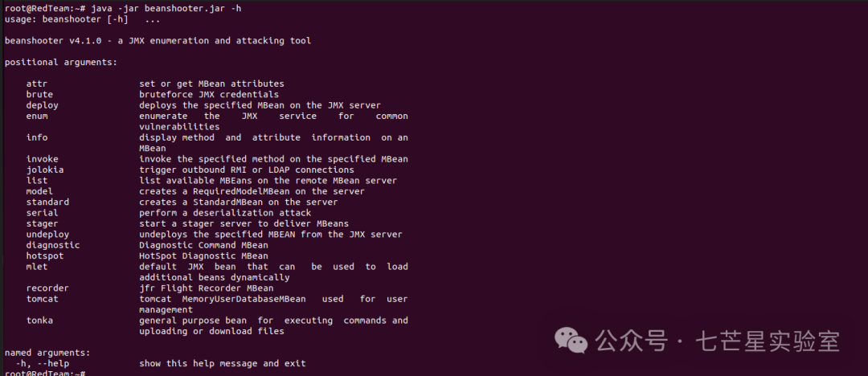Click the 'tomcat' subcommand name
This screenshot has height=376, width=868.
(42, 299)
